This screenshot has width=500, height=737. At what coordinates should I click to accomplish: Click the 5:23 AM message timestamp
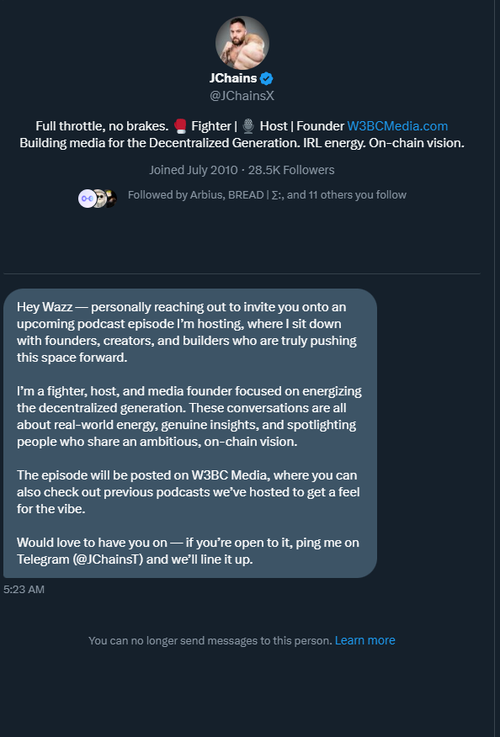pos(24,589)
